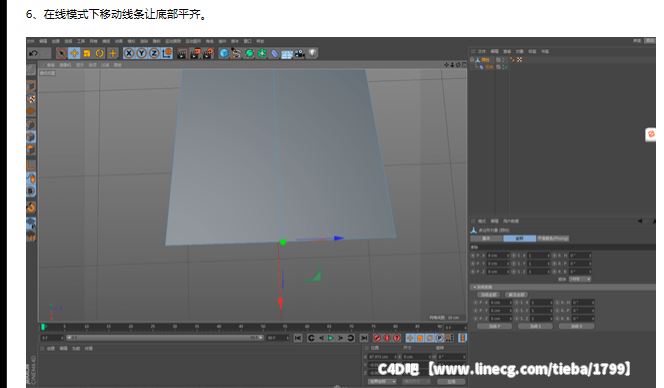664x388 pixels.
Task: Switch to Polygons mode in sidebar
Action: (31, 150)
